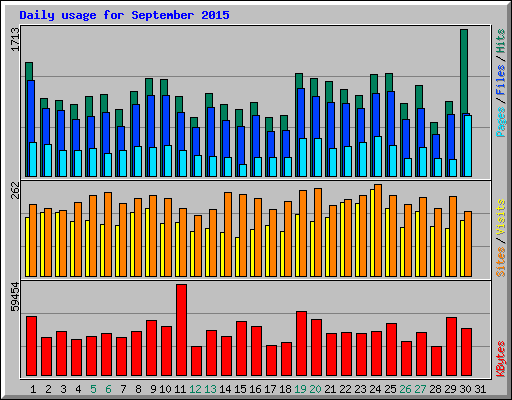Click the 1713 axis maximum label
Viewport: 512px width, 400px height.
(x=15, y=39)
